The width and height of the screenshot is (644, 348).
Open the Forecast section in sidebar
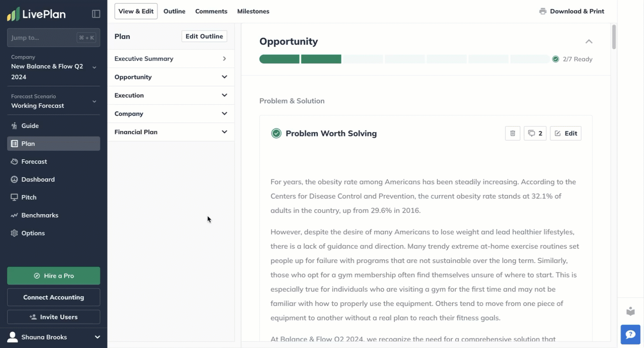tap(34, 161)
